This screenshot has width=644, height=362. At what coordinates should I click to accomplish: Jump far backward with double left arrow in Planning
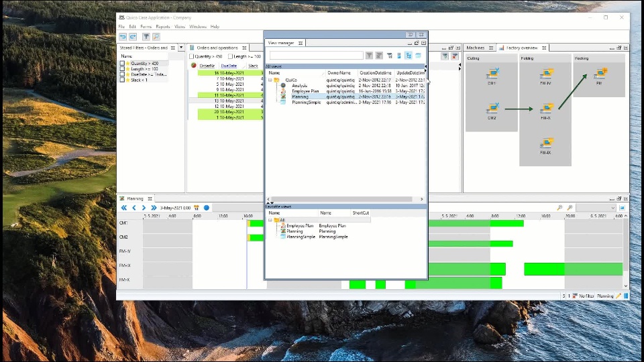(x=124, y=208)
